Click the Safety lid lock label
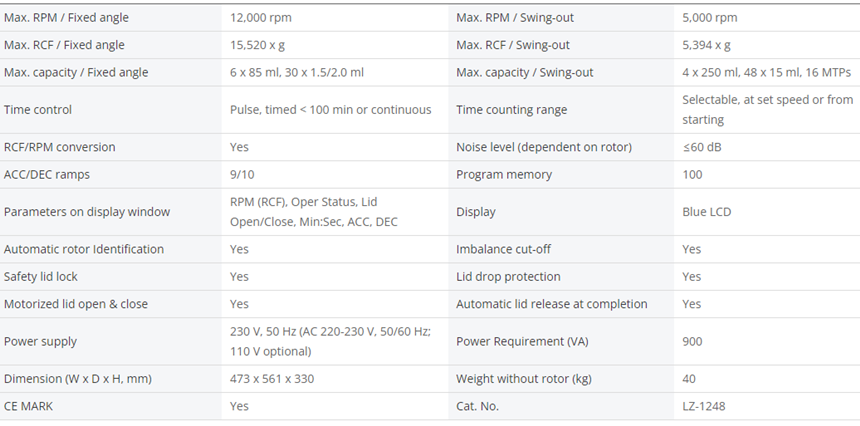 click(x=41, y=276)
